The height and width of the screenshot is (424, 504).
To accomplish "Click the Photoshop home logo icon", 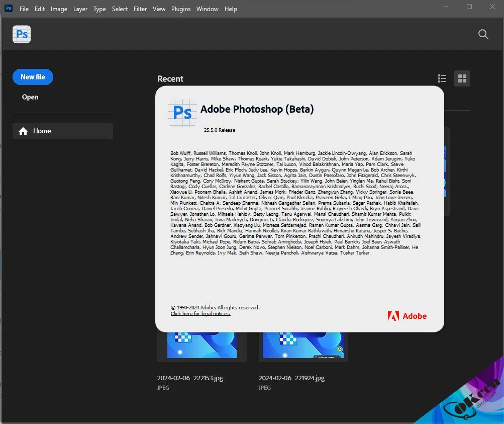I will (x=22, y=34).
